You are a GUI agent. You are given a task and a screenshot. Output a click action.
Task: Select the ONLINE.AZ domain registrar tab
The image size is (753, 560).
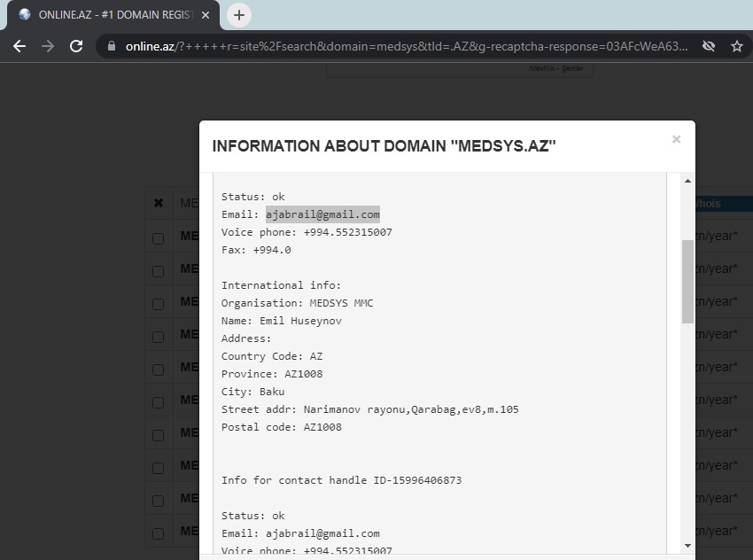tap(113, 15)
